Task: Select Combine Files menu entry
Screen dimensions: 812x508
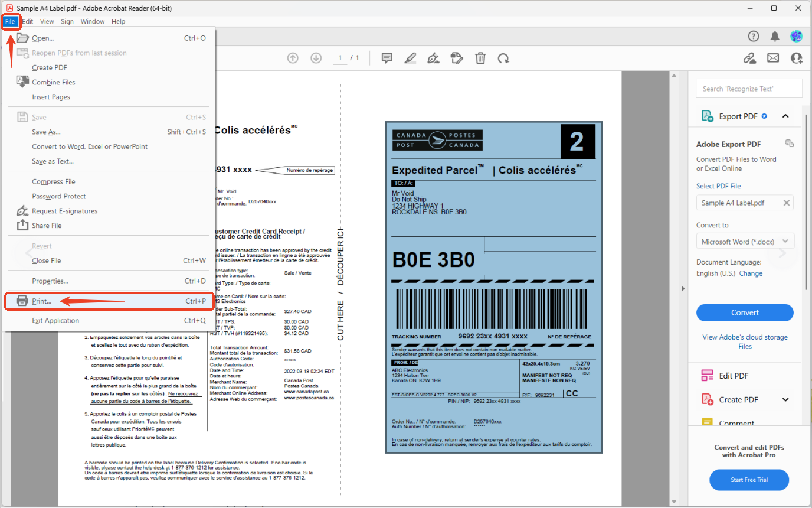Action: [x=109, y=82]
